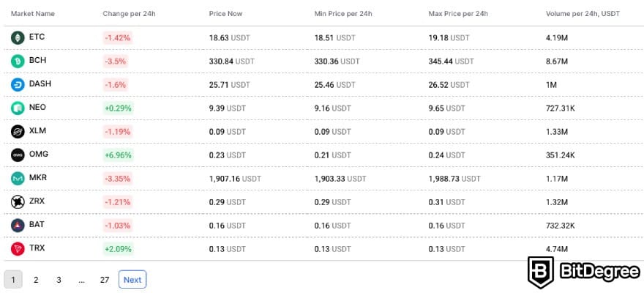Image resolution: width=644 pixels, height=293 pixels.
Task: Click the OMG coin icon
Action: [18, 155]
